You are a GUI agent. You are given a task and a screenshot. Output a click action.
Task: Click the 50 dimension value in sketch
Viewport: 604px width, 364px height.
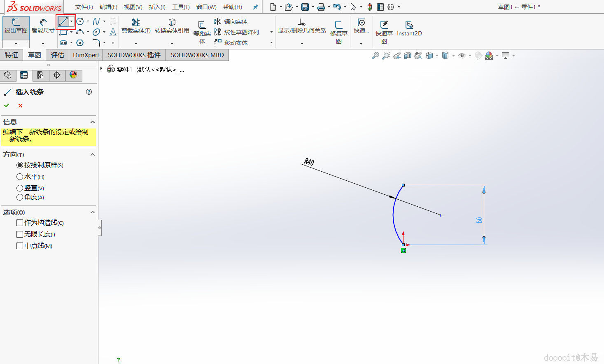(x=479, y=220)
